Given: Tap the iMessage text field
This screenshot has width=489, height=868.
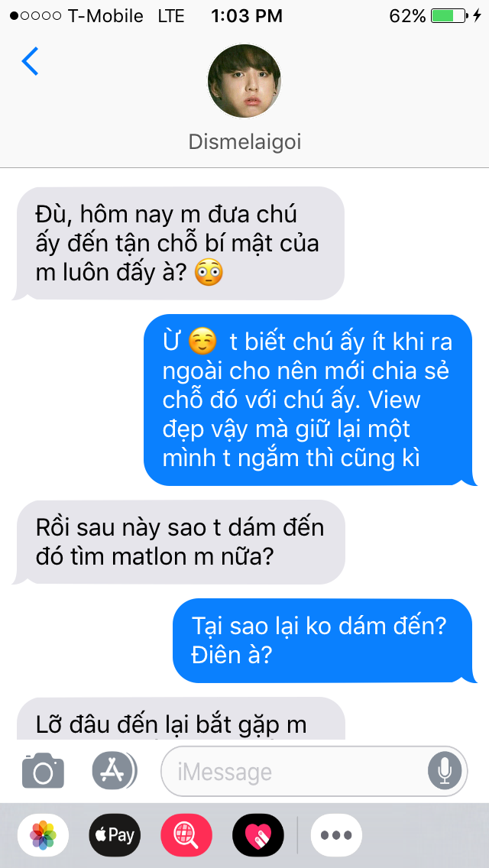Looking at the screenshot, I should point(314,771).
